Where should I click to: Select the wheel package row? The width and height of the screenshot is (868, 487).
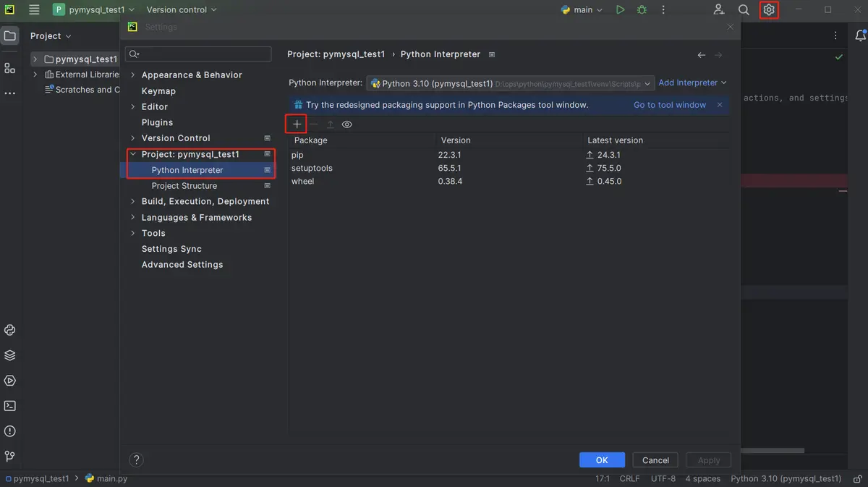tap(509, 181)
